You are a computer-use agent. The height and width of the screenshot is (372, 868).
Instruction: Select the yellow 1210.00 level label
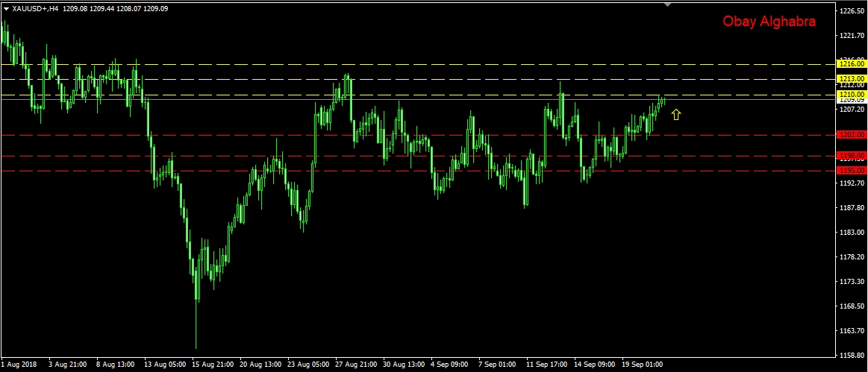pyautogui.click(x=852, y=95)
